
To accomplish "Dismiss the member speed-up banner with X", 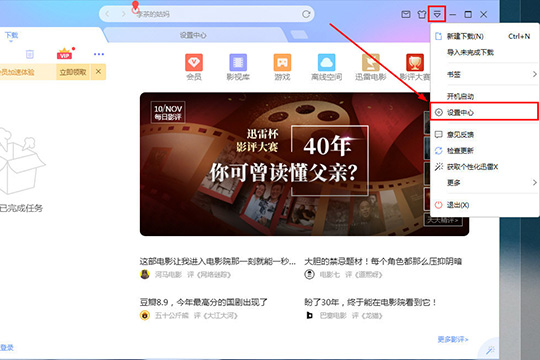I will 98,71.
